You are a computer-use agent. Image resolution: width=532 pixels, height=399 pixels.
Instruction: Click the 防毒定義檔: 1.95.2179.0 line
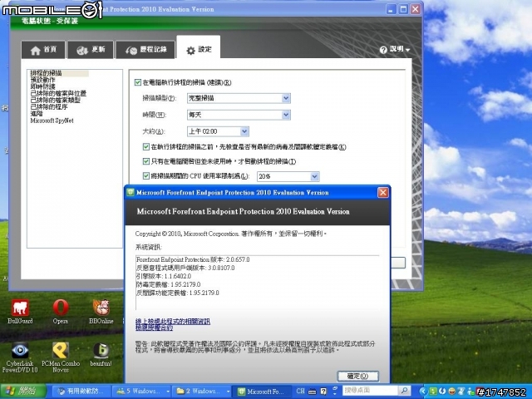point(169,284)
